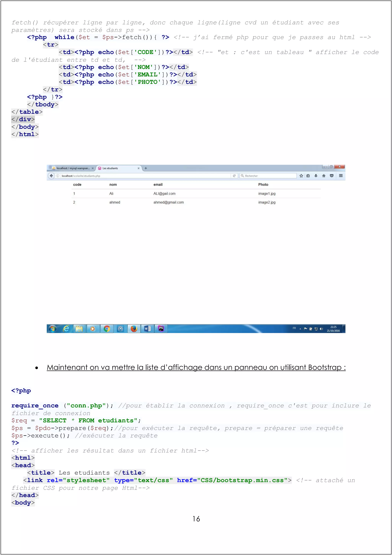Click the Firefox icon on the taskbar
This screenshot has height=555, width=392.
point(134,329)
